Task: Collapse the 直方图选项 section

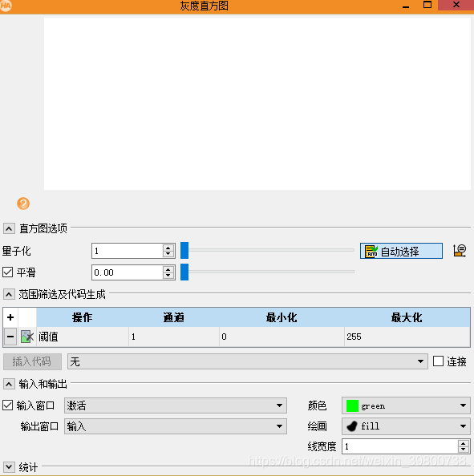Action: click(9, 228)
